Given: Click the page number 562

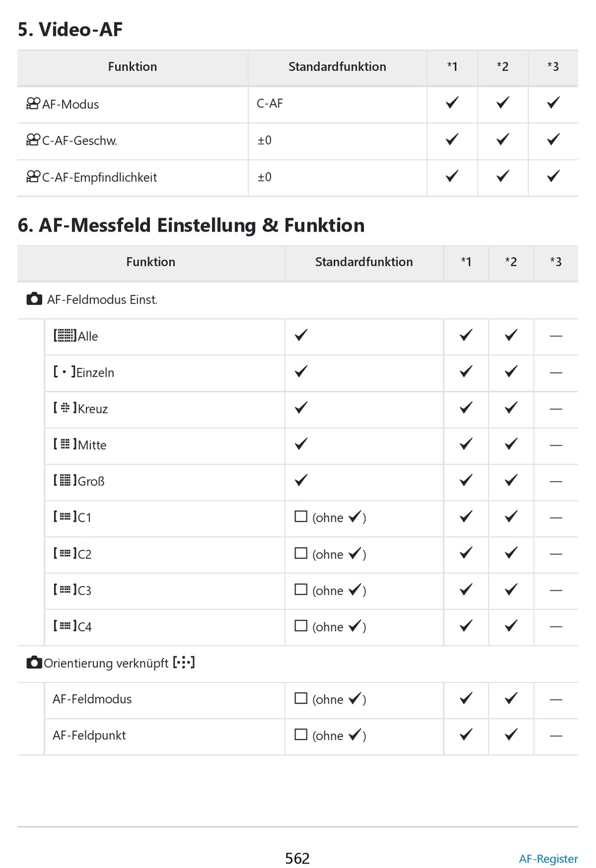Looking at the screenshot, I should click(297, 858).
